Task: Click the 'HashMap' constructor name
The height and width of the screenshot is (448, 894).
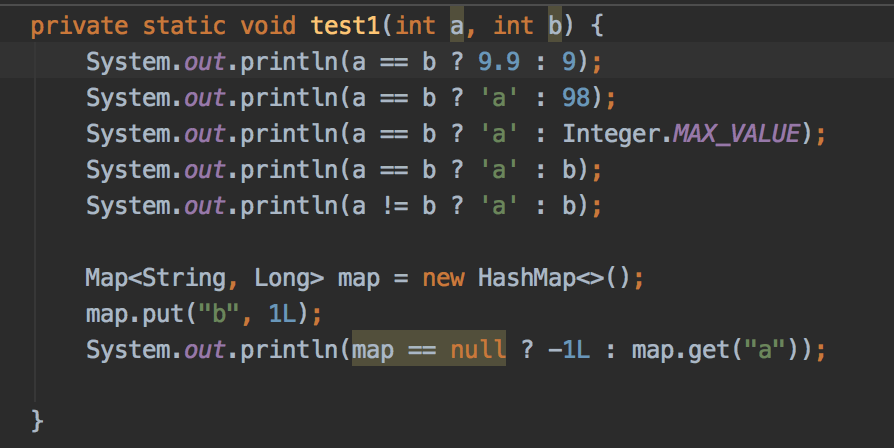Action: pyautogui.click(x=527, y=279)
